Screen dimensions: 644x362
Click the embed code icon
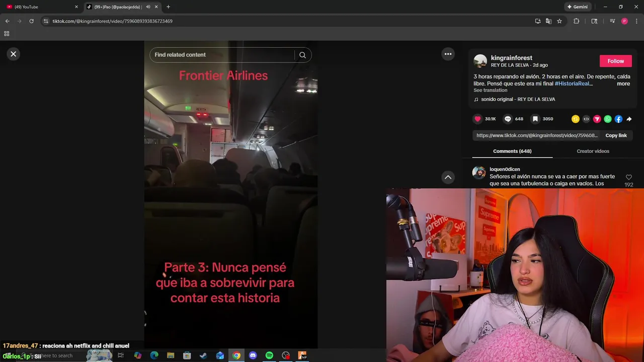(x=586, y=119)
